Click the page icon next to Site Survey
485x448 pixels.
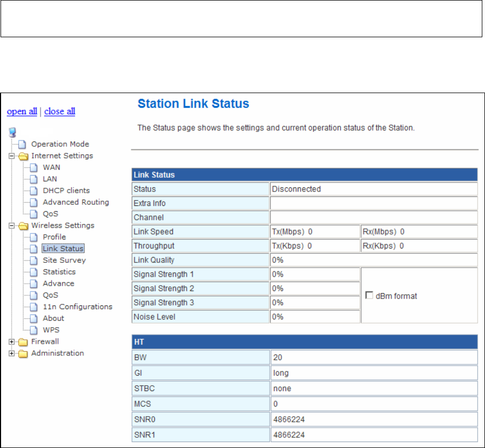point(34,261)
